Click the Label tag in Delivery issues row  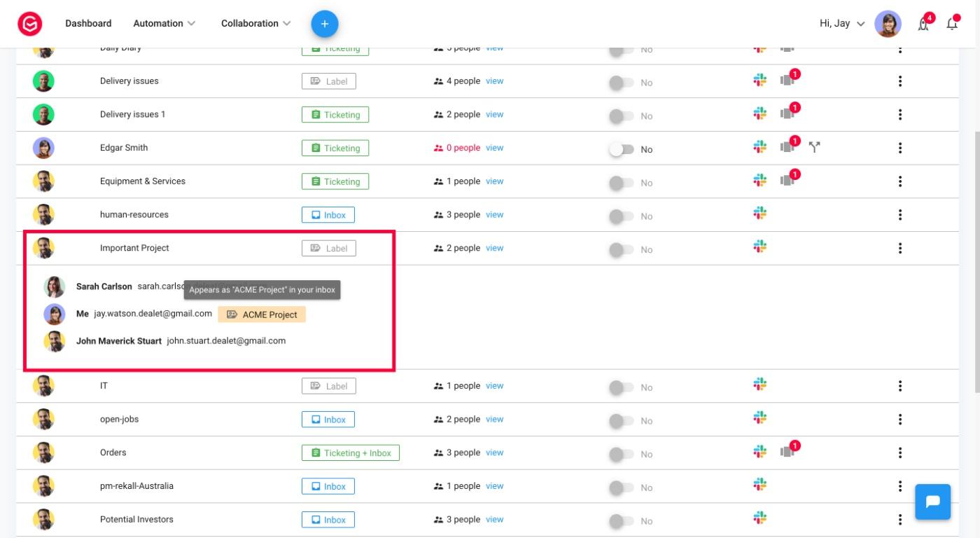point(329,81)
